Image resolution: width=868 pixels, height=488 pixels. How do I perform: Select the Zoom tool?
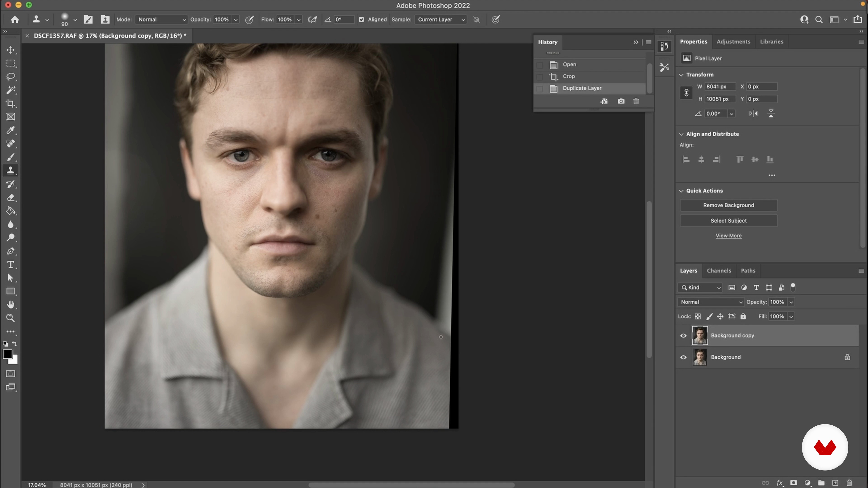pyautogui.click(x=10, y=318)
